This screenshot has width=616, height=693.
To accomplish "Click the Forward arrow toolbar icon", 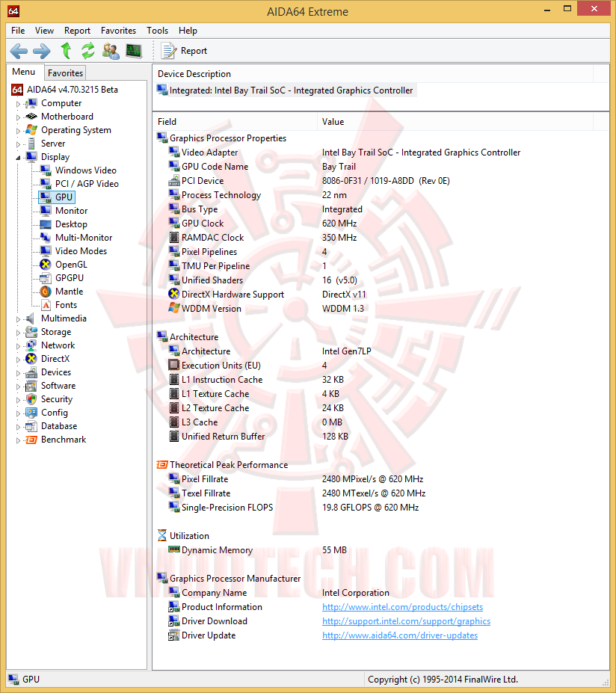I will point(42,51).
